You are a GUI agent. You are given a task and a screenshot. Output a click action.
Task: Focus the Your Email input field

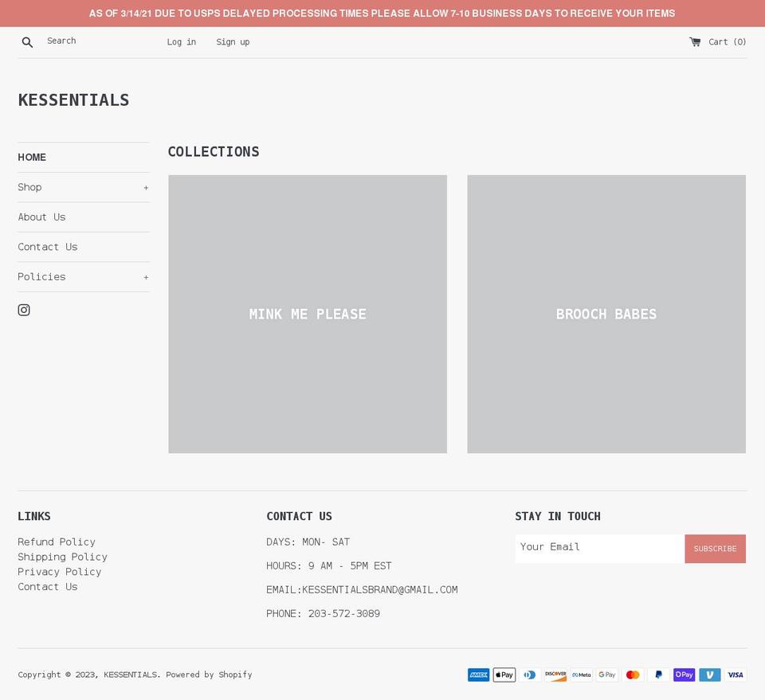click(x=599, y=549)
